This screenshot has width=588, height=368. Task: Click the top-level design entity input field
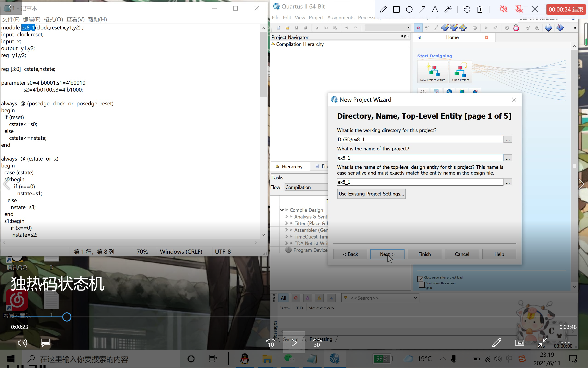[x=420, y=182]
